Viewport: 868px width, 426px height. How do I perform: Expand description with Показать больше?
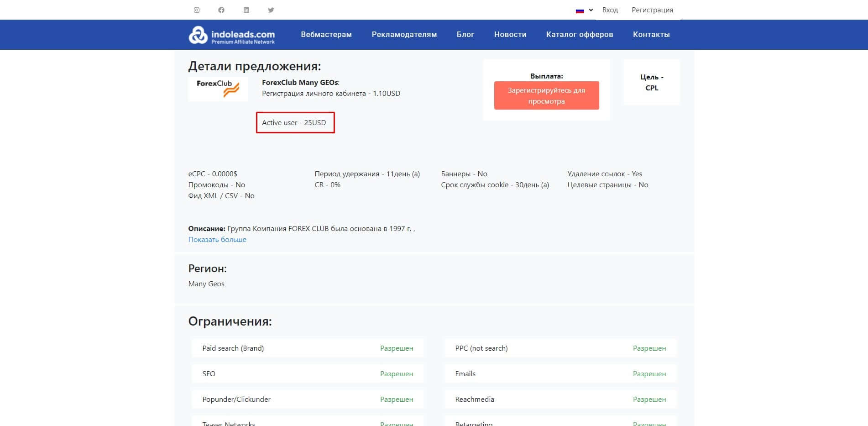click(x=217, y=240)
